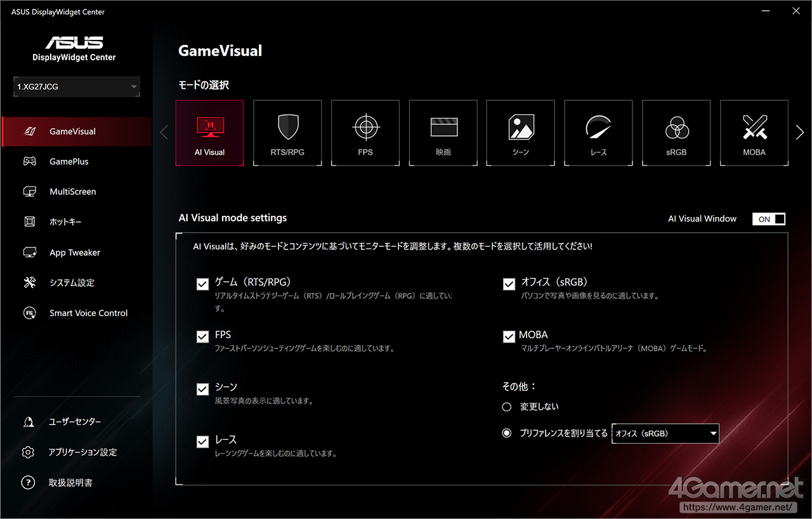Open the 取扱説明書 manual link

(x=70, y=483)
